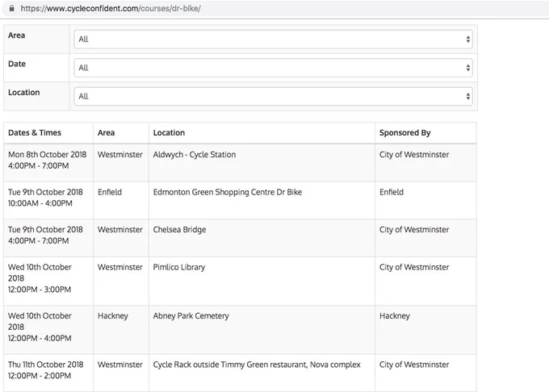This screenshot has height=392, width=549.
Task: Click Westminster area in Aldwych row
Action: (120, 155)
